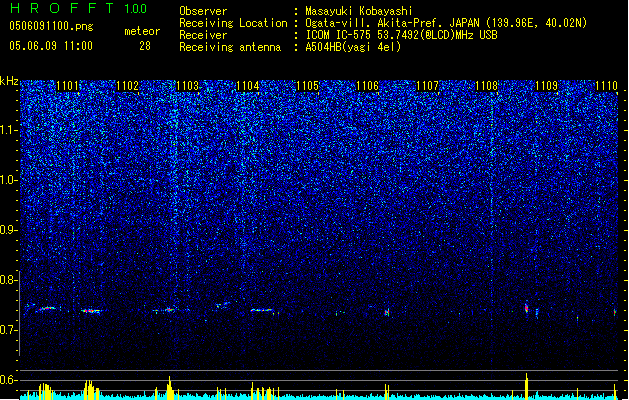Click the 1103 time marker
The image size is (629, 400).
pos(187,86)
